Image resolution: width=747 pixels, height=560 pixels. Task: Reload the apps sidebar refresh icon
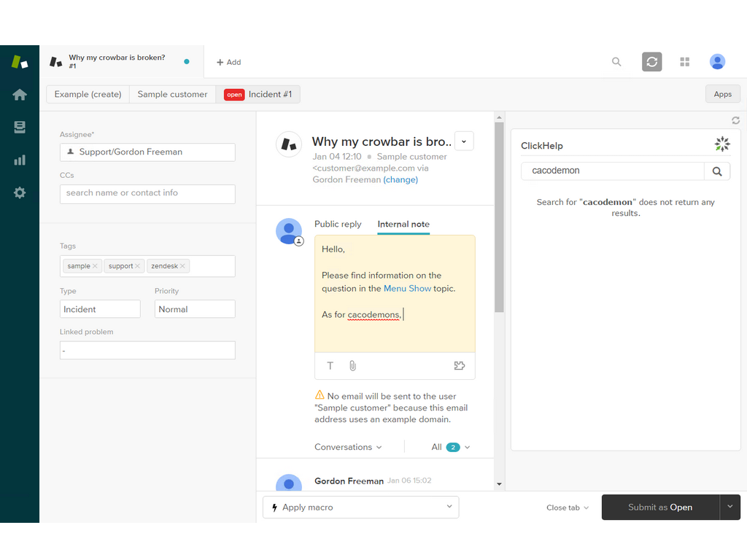735,120
